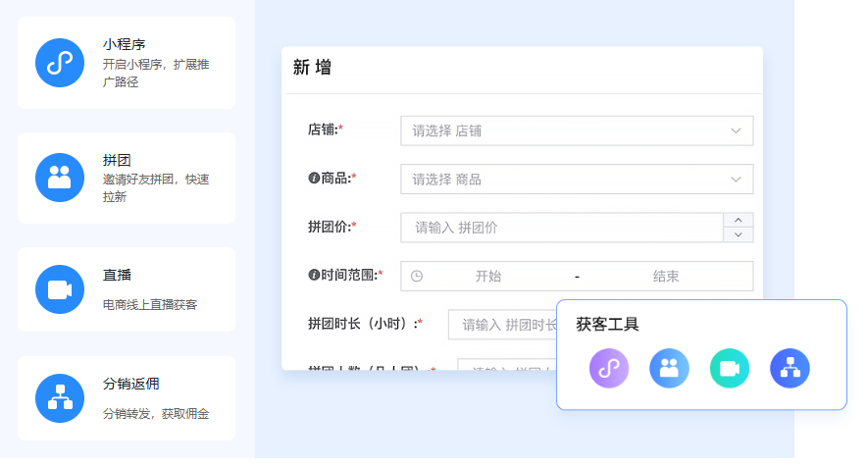The width and height of the screenshot is (868, 466).
Task: Open the 商品 product dropdown
Action: [x=577, y=180]
